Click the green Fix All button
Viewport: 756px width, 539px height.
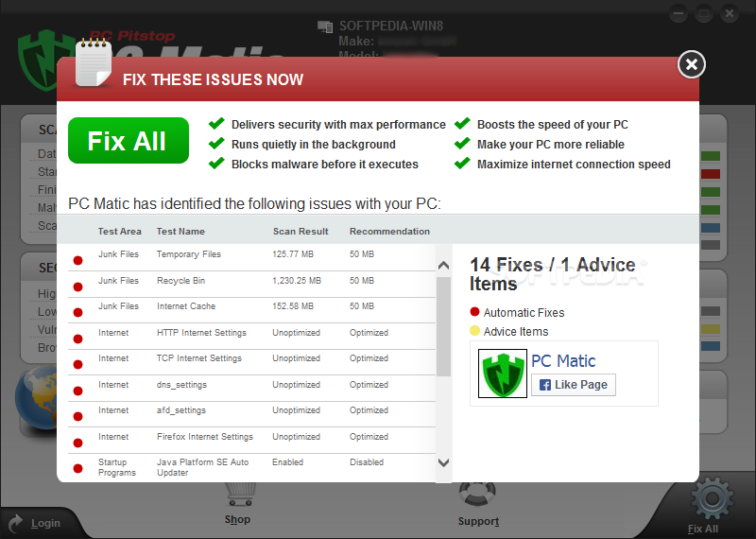pyautogui.click(x=129, y=140)
